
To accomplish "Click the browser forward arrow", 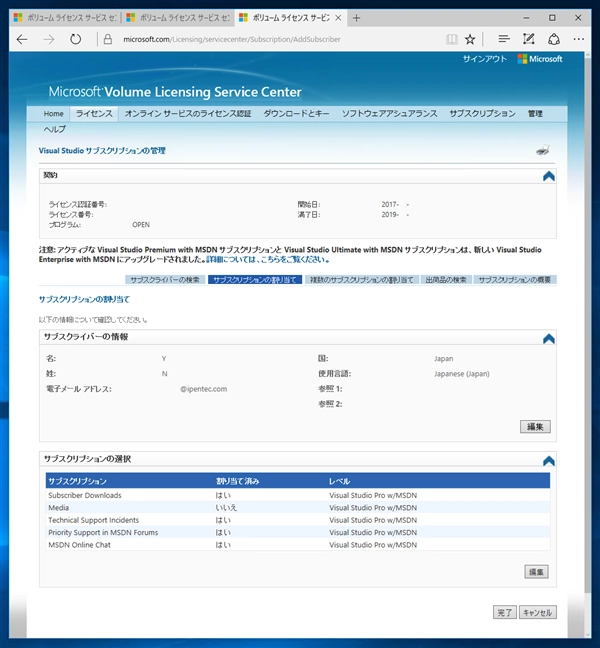I will 49,39.
